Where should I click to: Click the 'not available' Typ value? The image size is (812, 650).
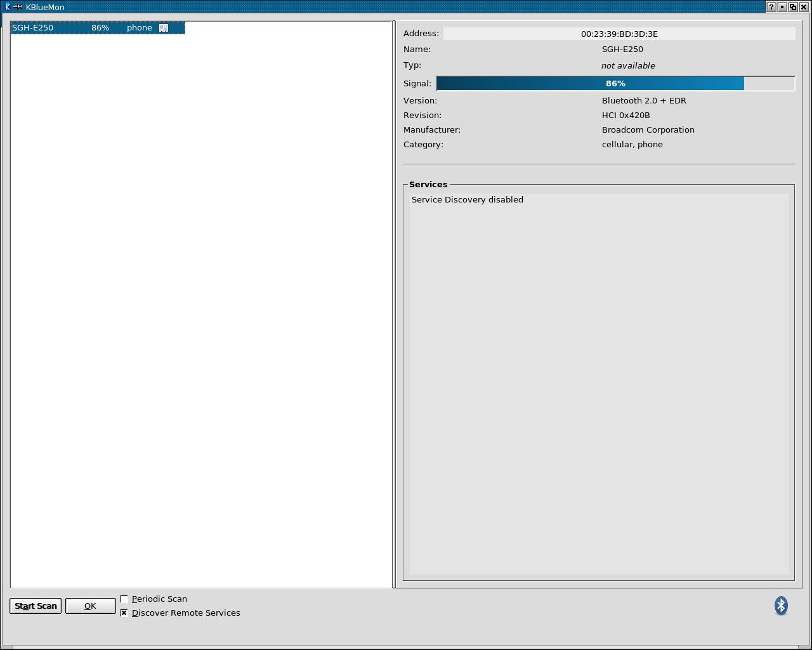pos(628,65)
